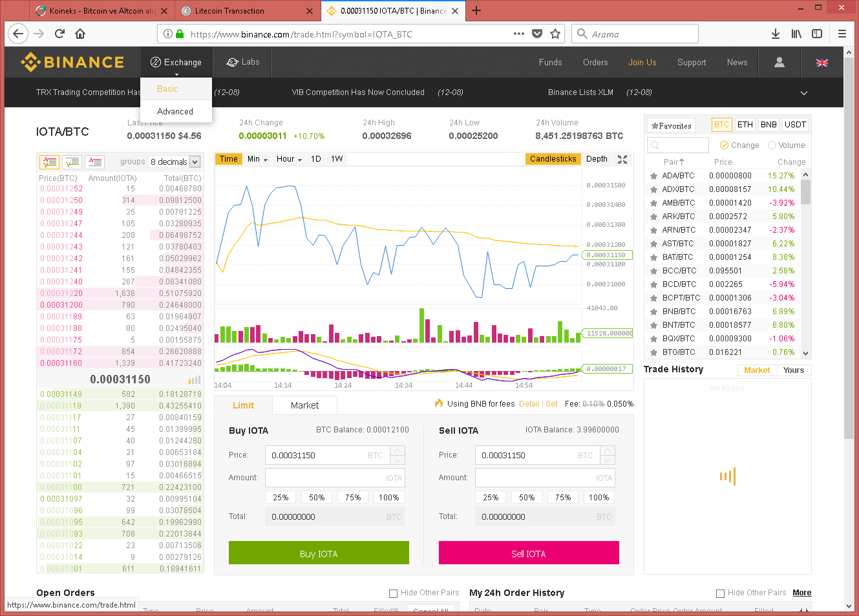The width and height of the screenshot is (859, 616).
Task: Bookmark this page with star
Action: (555, 34)
